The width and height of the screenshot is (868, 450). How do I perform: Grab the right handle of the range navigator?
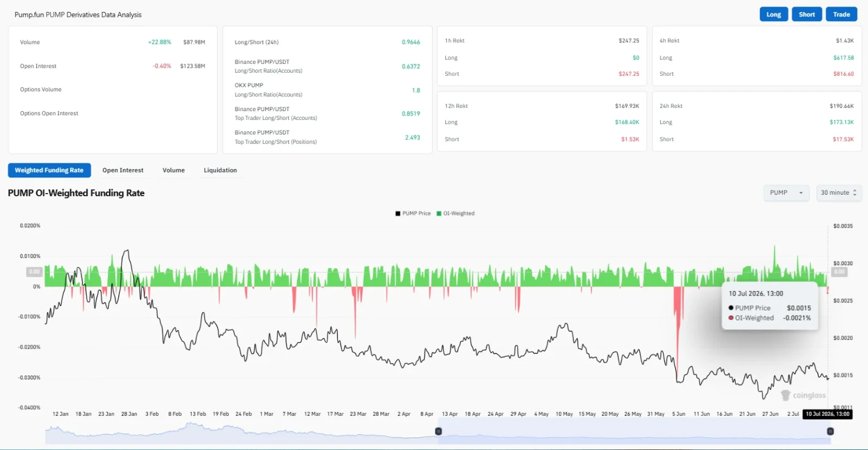pos(830,432)
